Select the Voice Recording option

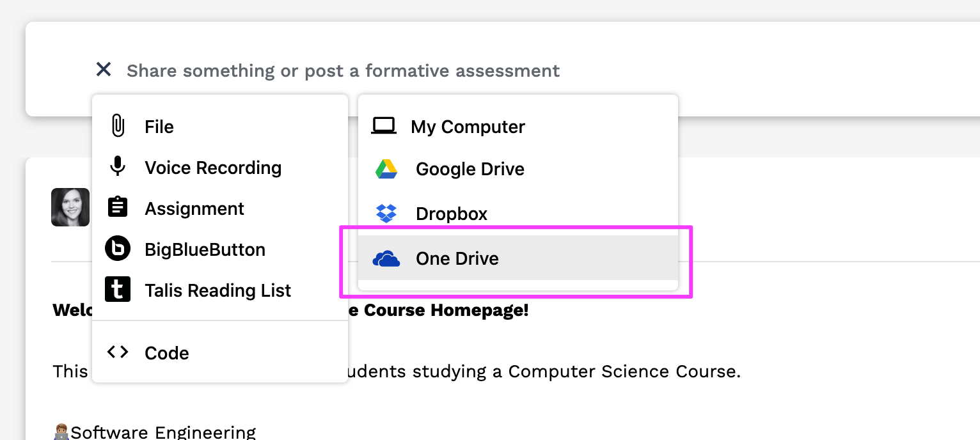220,168
